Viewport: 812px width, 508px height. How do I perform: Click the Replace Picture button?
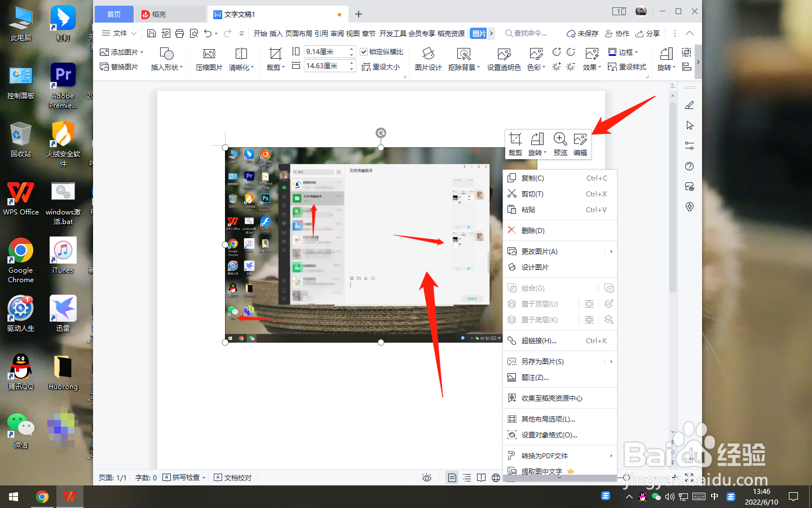[x=119, y=67]
